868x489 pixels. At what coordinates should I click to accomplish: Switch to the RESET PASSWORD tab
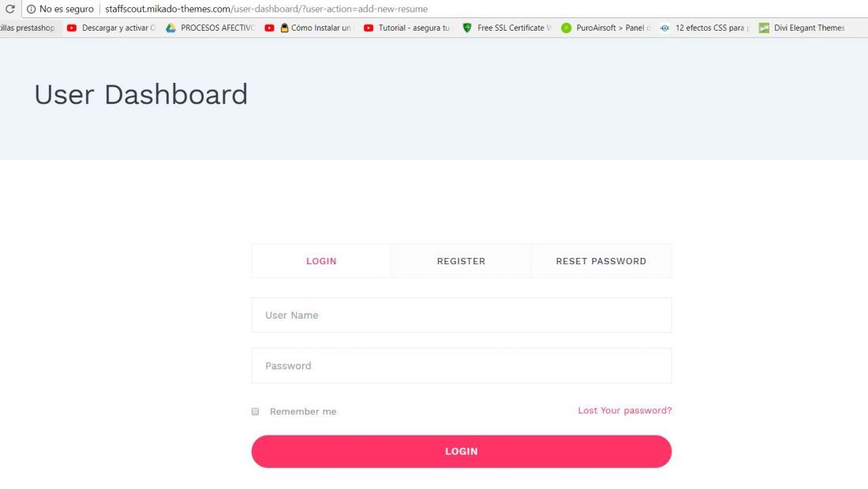(601, 261)
